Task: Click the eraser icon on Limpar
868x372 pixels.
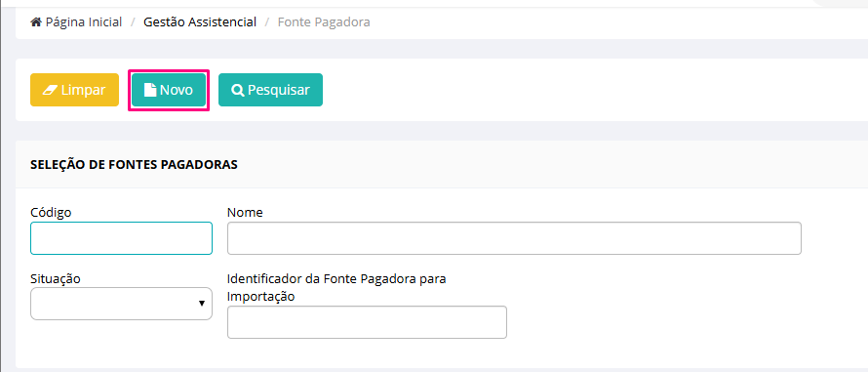Action: tap(50, 90)
